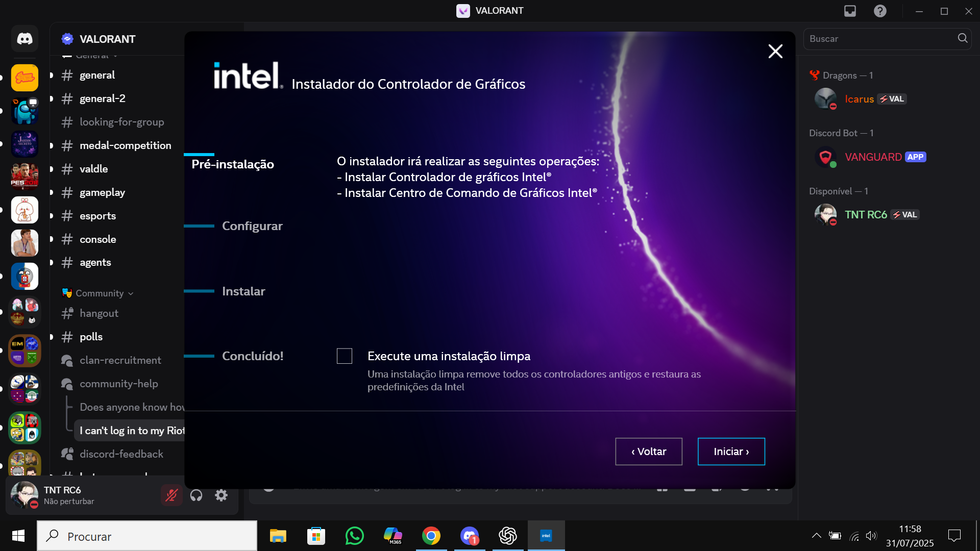Click the Procurar taskbar search box
980x551 pixels.
coord(147,536)
